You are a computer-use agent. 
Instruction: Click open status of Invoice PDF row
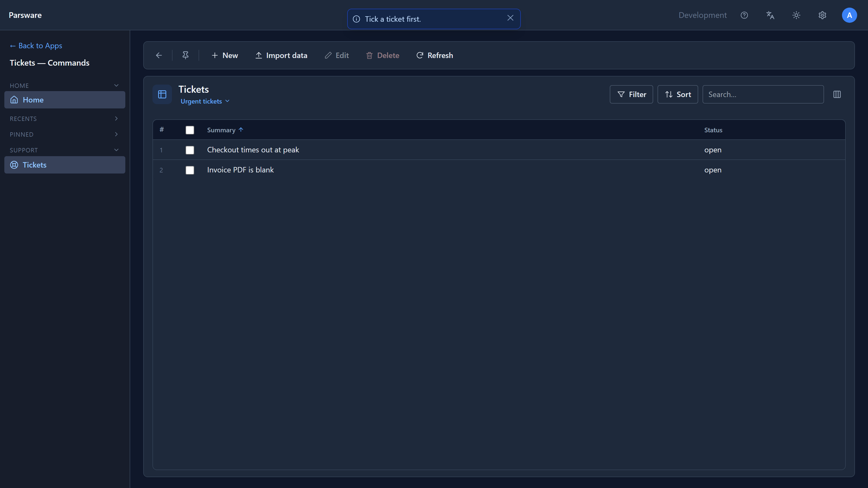(x=713, y=170)
